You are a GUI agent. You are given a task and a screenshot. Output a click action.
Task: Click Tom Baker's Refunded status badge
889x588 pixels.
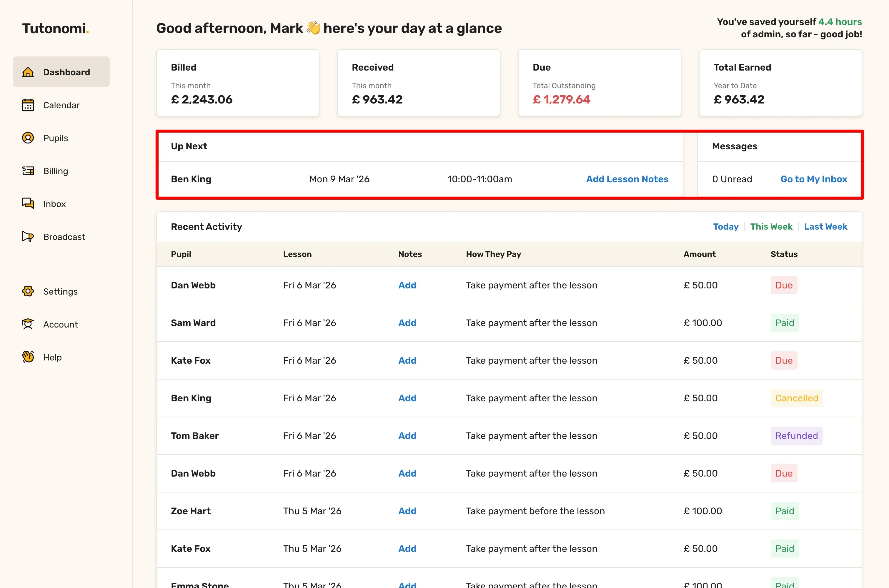796,436
